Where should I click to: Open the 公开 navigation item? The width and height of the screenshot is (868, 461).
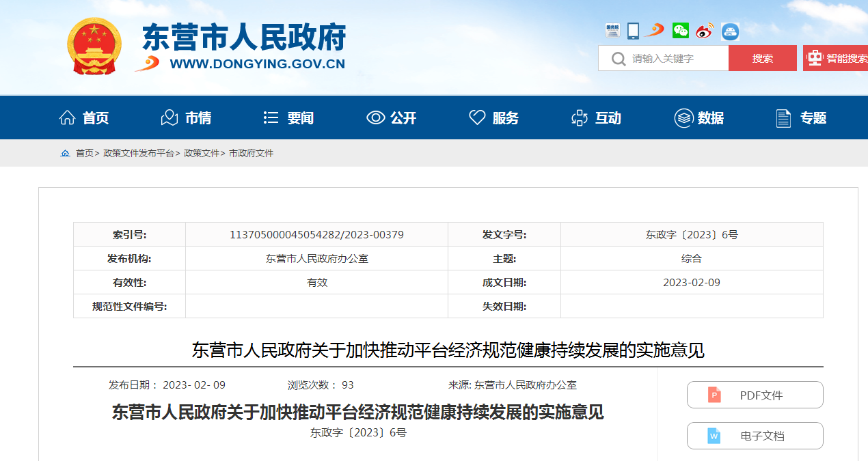[x=392, y=118]
